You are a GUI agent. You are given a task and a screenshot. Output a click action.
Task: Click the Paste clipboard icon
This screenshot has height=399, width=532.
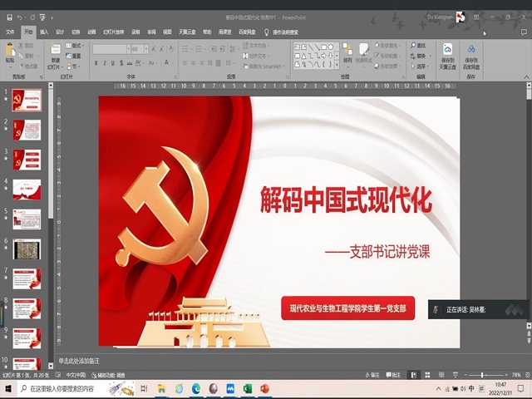[x=10, y=50]
